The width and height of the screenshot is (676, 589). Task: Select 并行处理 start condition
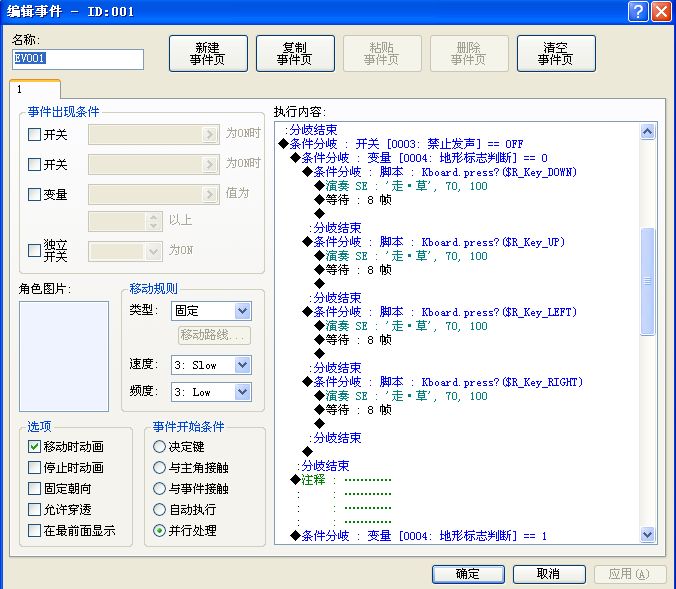159,530
